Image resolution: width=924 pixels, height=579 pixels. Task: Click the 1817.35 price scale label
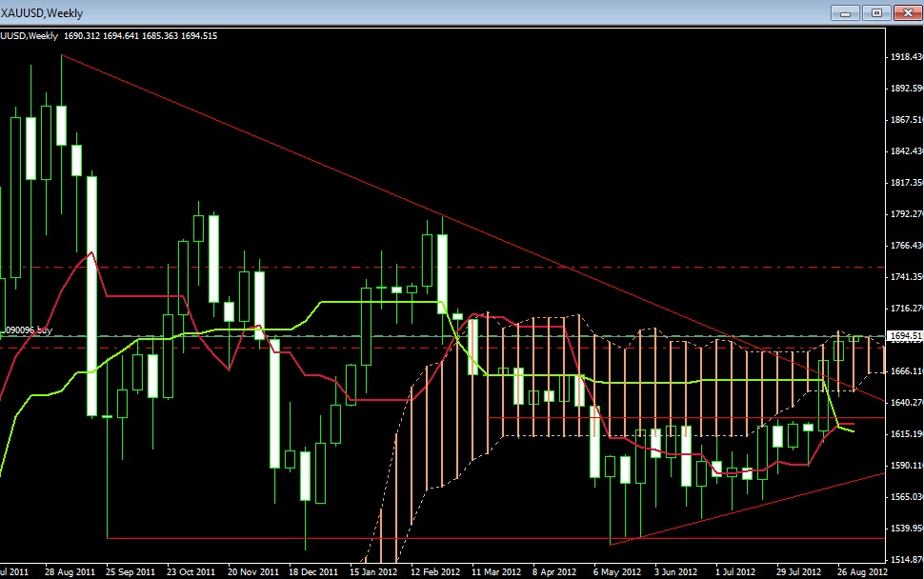point(907,183)
